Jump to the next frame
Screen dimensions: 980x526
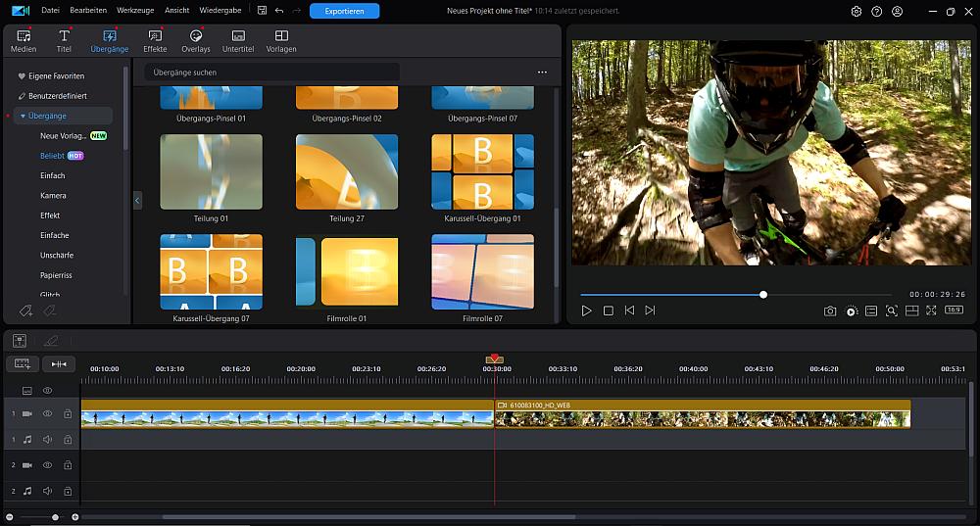pyautogui.click(x=650, y=311)
